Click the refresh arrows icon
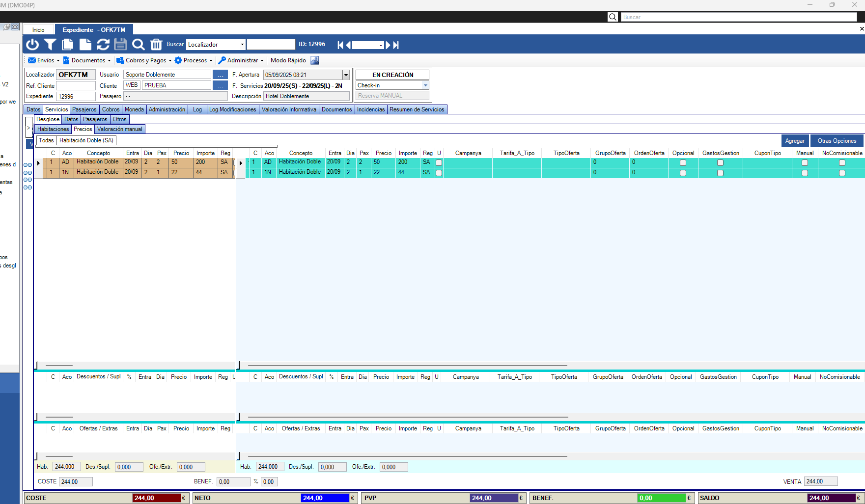Screen dimensions: 865x504 point(103,45)
